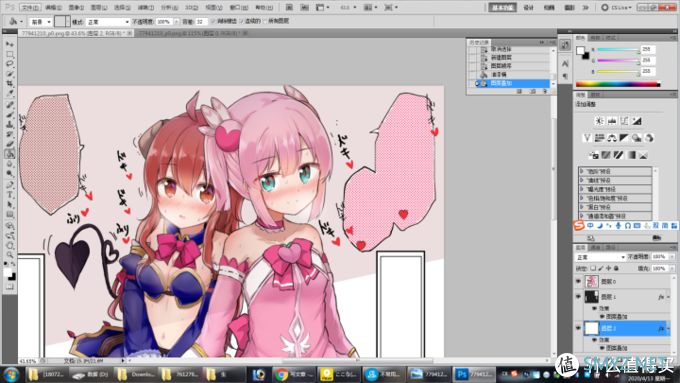Click the Brightness/Contrast adjustment icon
The width and height of the screenshot is (680, 383).
click(x=599, y=121)
